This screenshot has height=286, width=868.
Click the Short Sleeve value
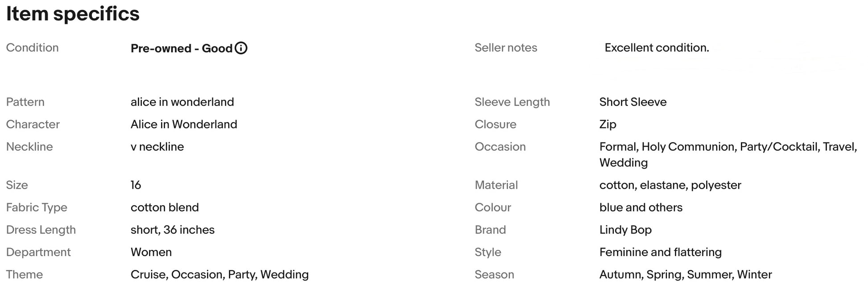coord(632,102)
